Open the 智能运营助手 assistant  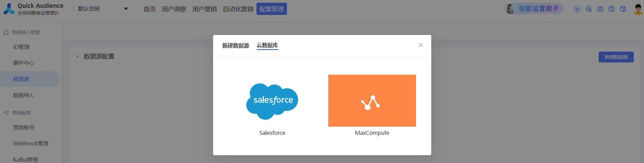(534, 9)
